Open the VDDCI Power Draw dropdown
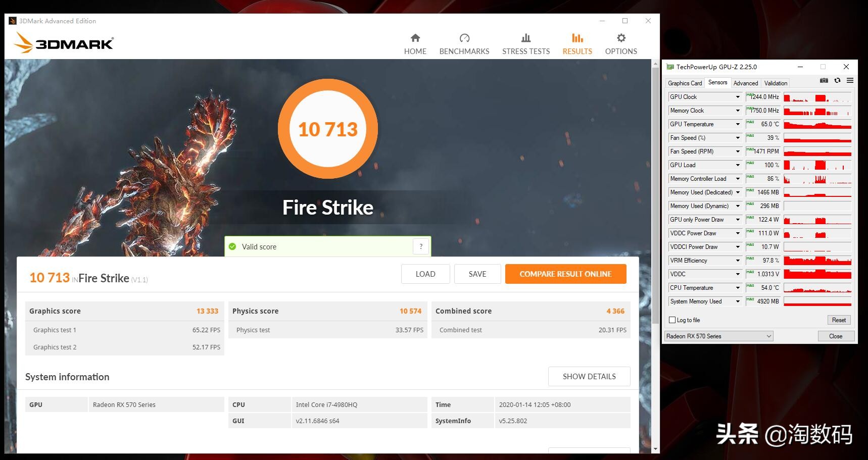The width and height of the screenshot is (868, 460). [738, 247]
